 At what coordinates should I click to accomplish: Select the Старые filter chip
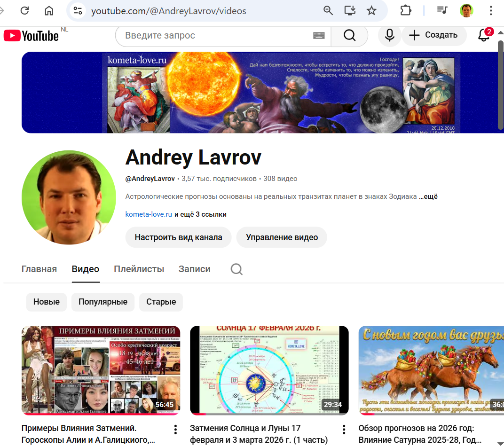tap(161, 302)
